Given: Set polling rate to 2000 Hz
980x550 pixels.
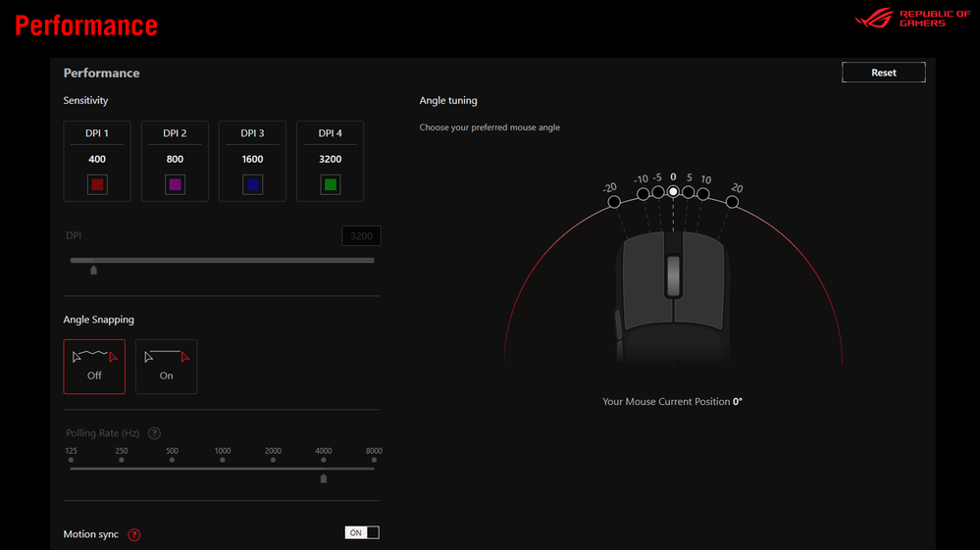Looking at the screenshot, I should [273, 460].
